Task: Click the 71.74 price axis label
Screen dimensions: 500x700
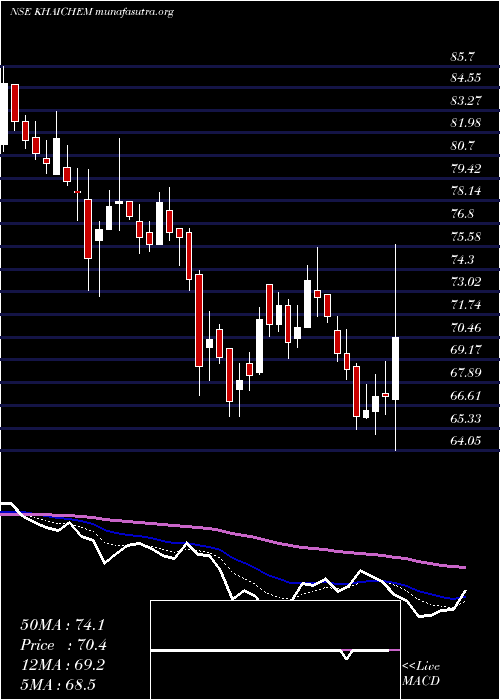Action: (x=466, y=305)
